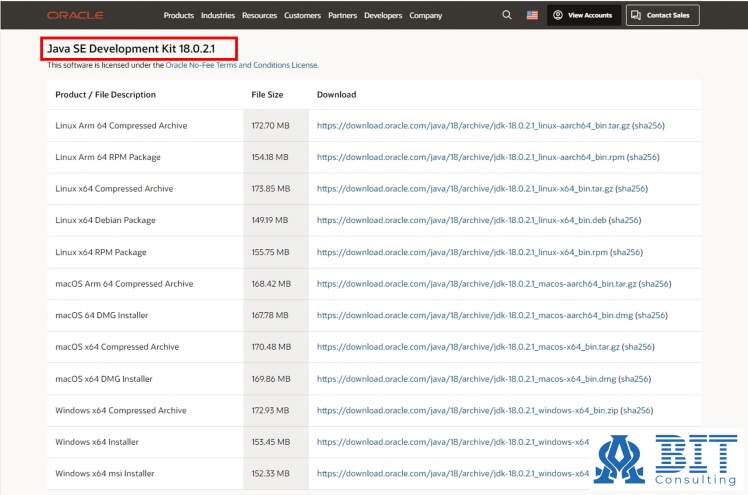Open the search magnifier icon

pyautogui.click(x=507, y=15)
